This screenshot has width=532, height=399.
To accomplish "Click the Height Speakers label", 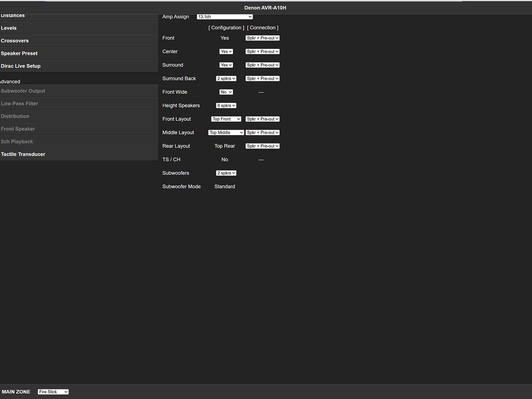I will point(181,105).
